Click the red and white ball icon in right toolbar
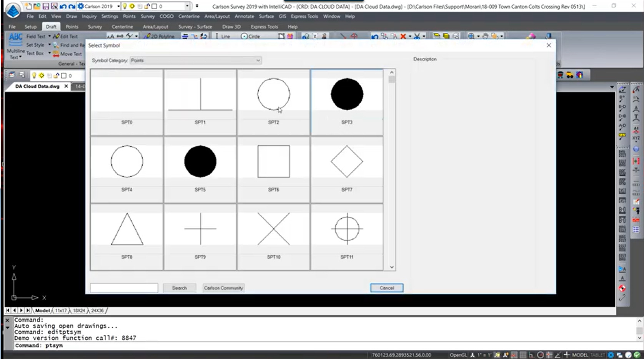This screenshot has height=359, width=644. [x=622, y=289]
